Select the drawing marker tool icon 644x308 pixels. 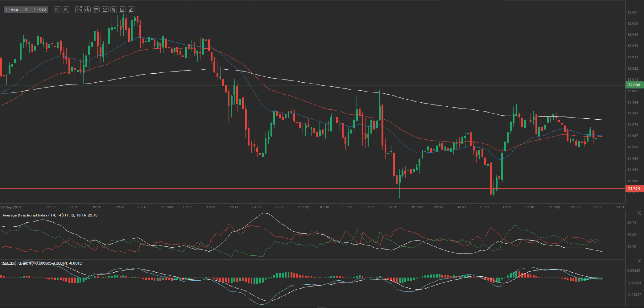(x=131, y=10)
